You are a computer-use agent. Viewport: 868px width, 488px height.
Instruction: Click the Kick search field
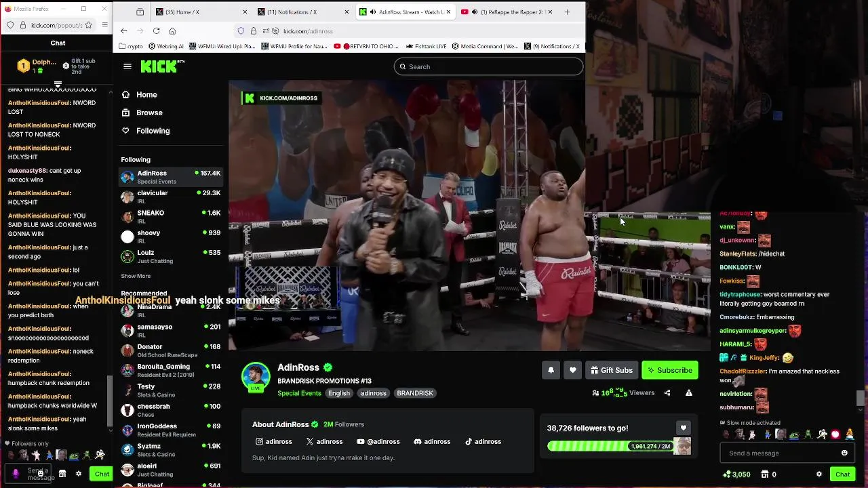tap(488, 66)
